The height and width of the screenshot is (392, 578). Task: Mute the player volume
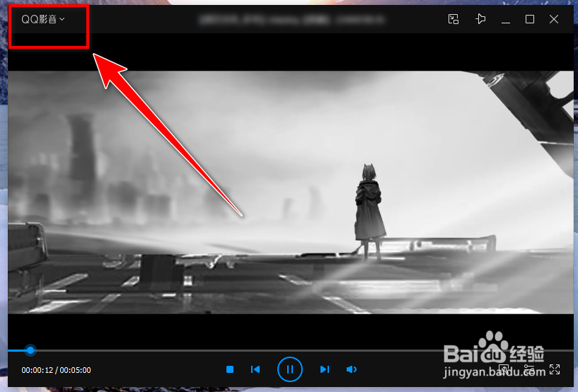tap(352, 369)
